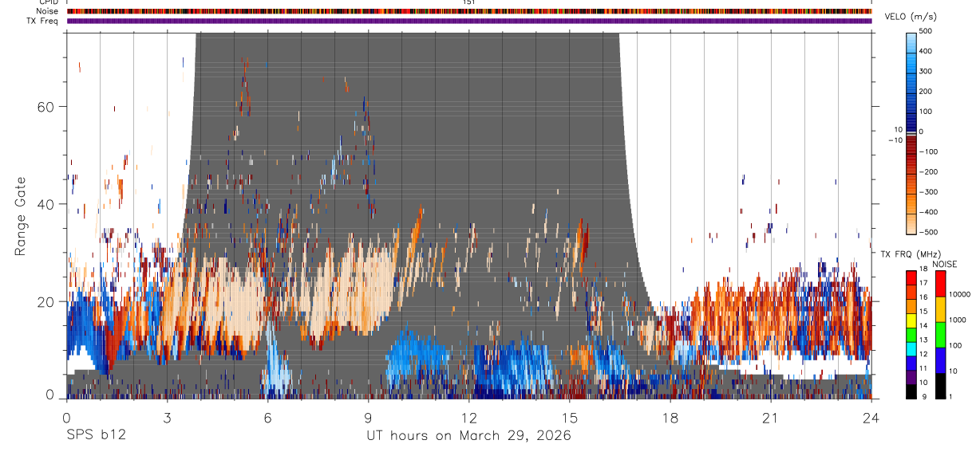This screenshot has width=980, height=452.
Task: Click the 24 hour tick label
Action: 871,417
